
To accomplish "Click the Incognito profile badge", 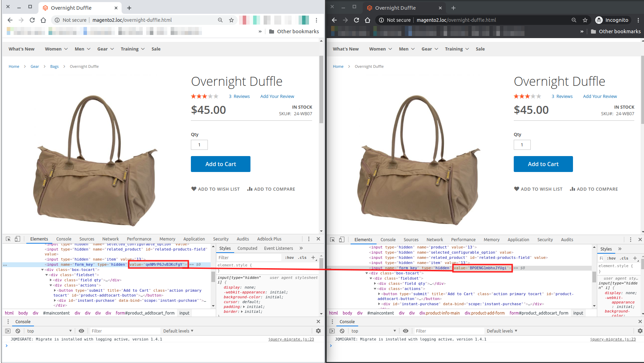I will (x=612, y=20).
